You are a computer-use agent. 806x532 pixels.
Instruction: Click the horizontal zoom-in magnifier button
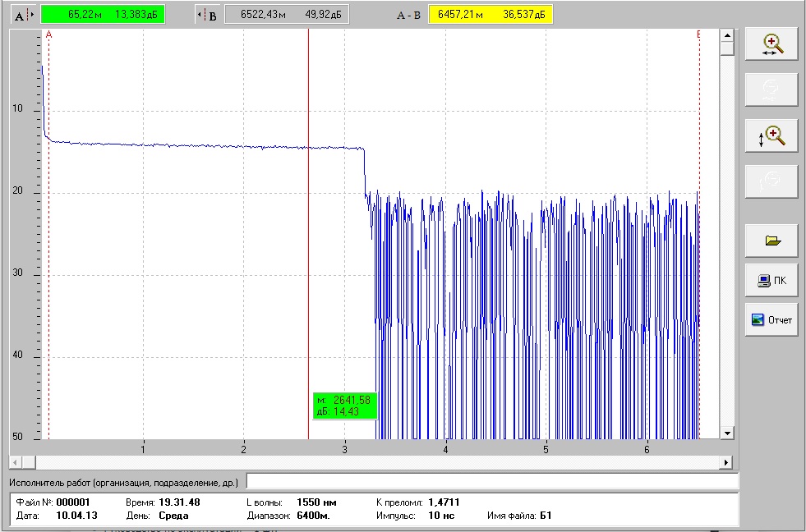click(771, 44)
